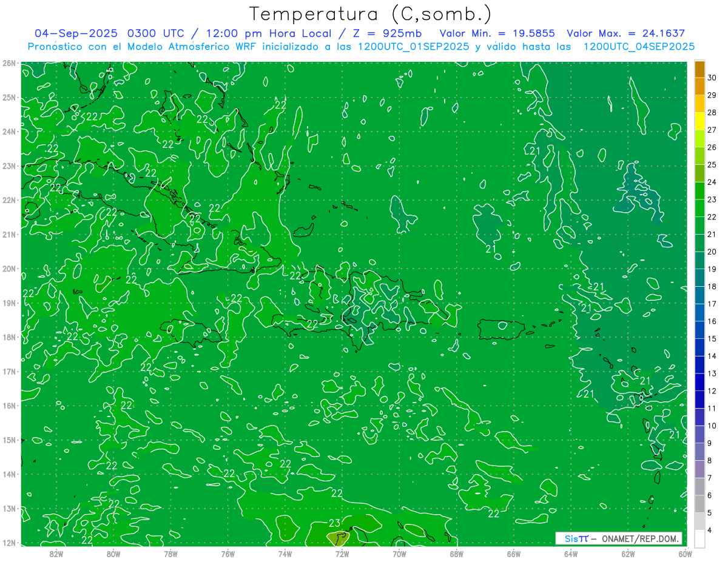Click the '26N' latitude label

9,63
